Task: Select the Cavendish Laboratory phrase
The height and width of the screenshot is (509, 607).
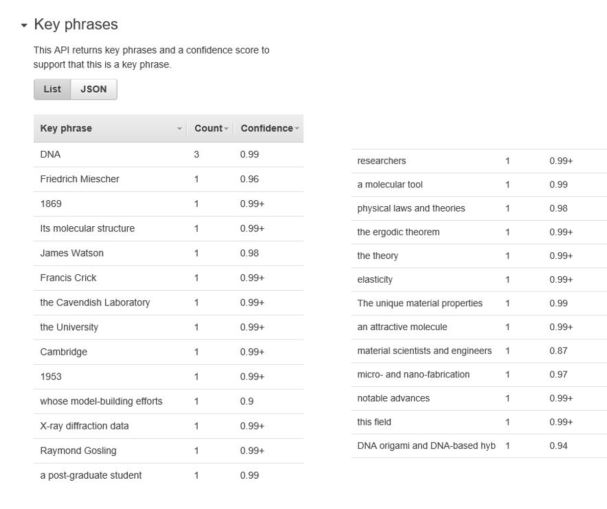Action: click(x=94, y=302)
